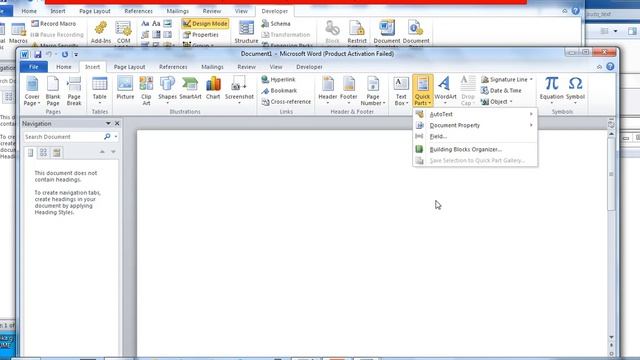Open Signature Line dropdown arrow
Image resolution: width=640 pixels, height=360 pixels.
[531, 80]
